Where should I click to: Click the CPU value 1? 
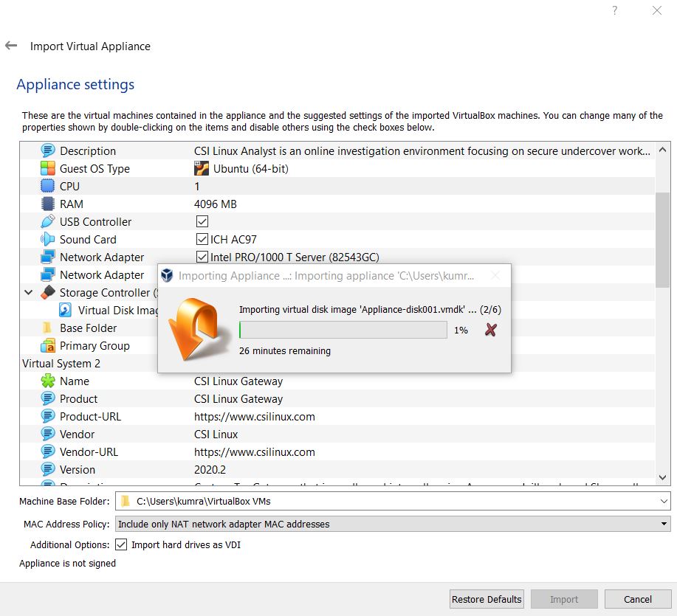[x=197, y=186]
